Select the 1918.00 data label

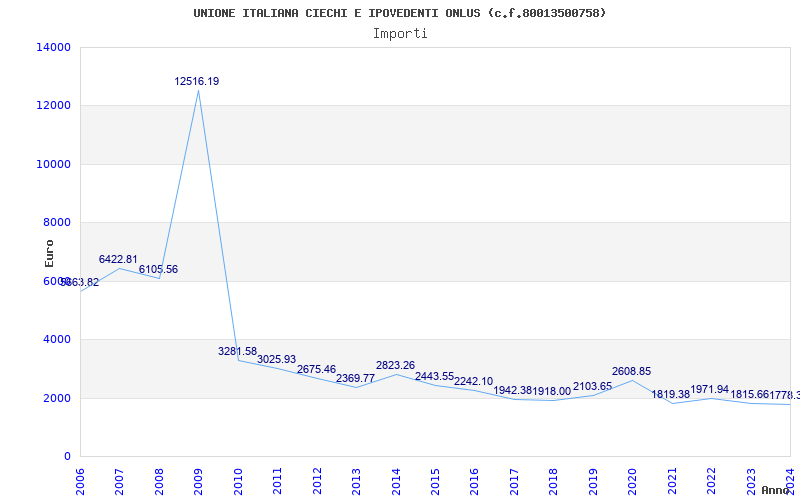(x=552, y=391)
